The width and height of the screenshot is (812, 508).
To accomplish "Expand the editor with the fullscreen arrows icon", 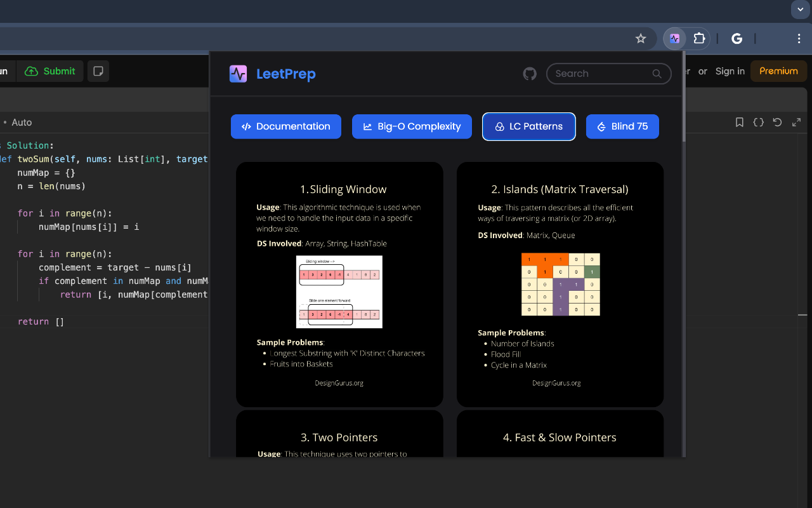I will [x=796, y=122].
